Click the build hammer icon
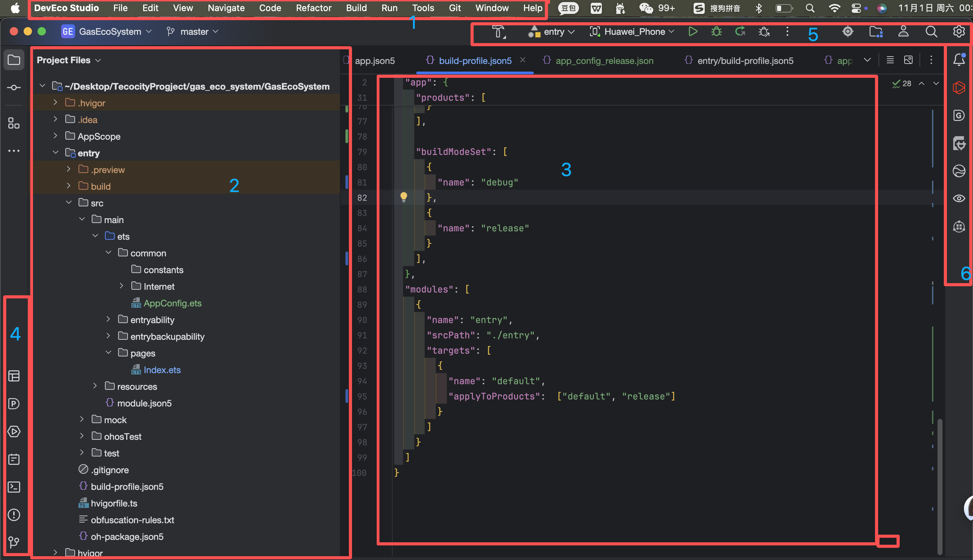973x560 pixels. 498,32
